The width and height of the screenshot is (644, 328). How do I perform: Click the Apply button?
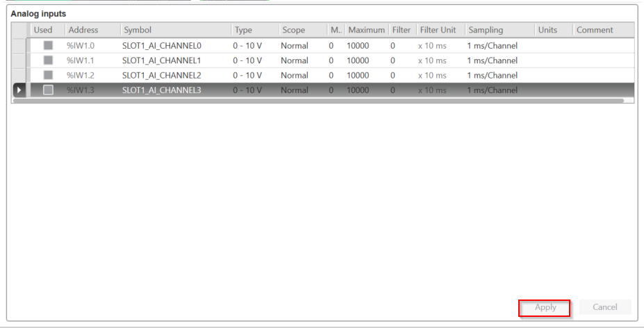pyautogui.click(x=545, y=307)
